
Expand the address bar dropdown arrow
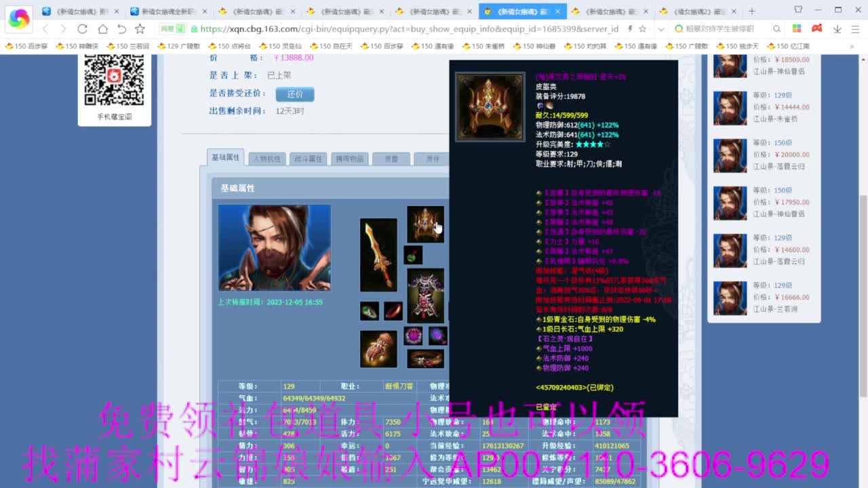pyautogui.click(x=661, y=29)
